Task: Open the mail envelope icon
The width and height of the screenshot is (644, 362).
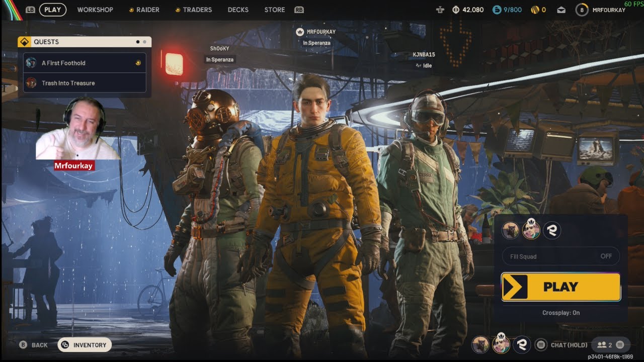Action: [561, 10]
